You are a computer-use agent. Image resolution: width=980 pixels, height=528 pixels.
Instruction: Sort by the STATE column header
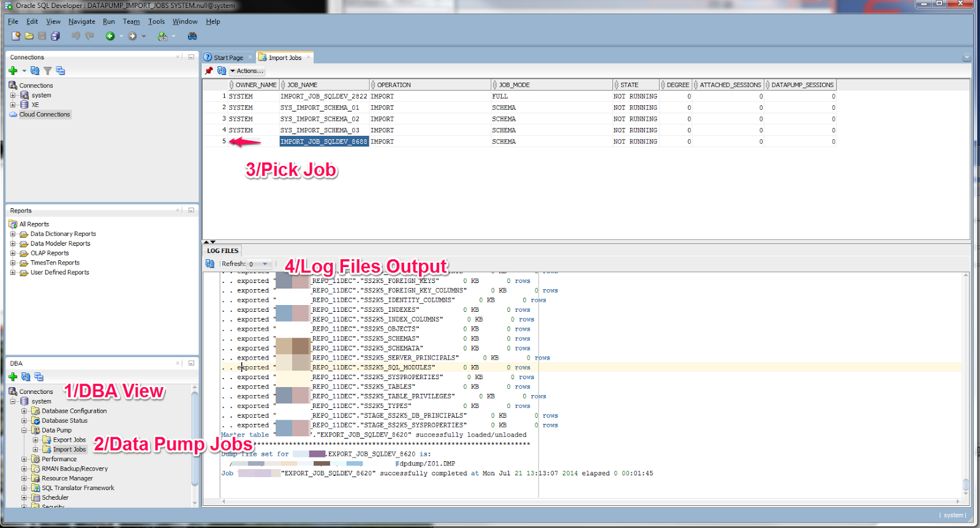tap(636, 85)
